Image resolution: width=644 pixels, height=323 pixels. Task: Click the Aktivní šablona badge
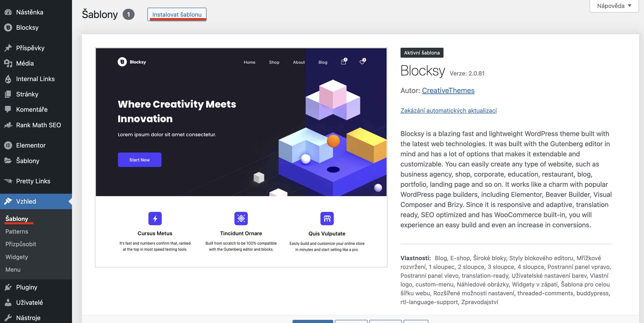[422, 53]
